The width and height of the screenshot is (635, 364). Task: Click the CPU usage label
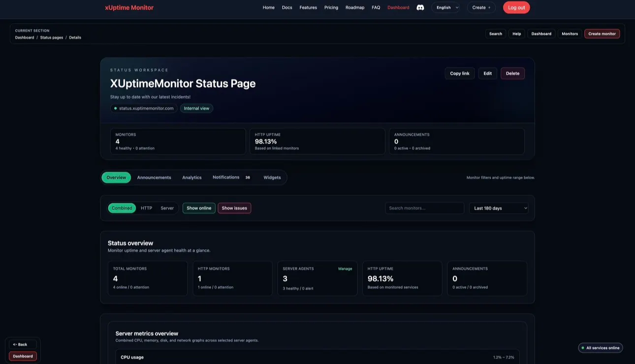[x=132, y=357]
